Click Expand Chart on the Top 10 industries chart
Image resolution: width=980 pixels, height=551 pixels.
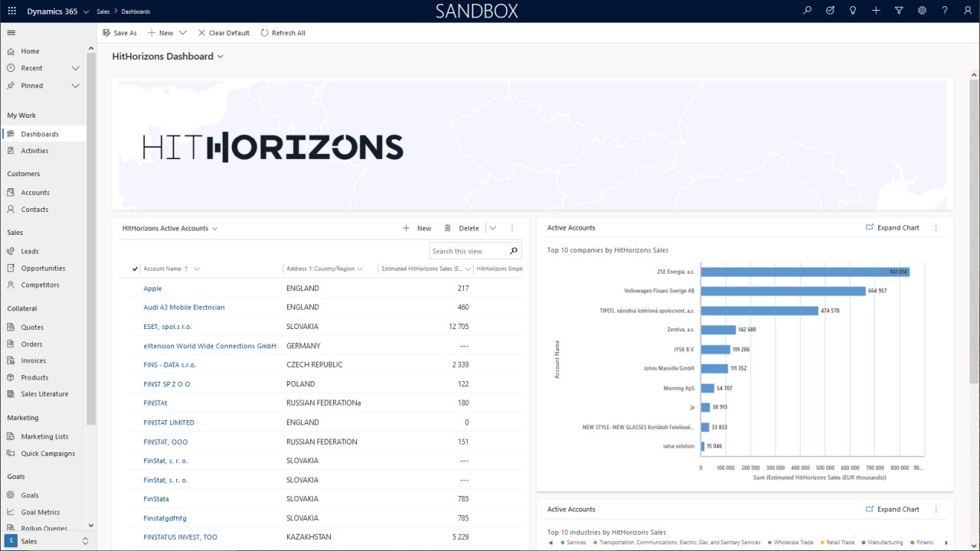point(892,510)
